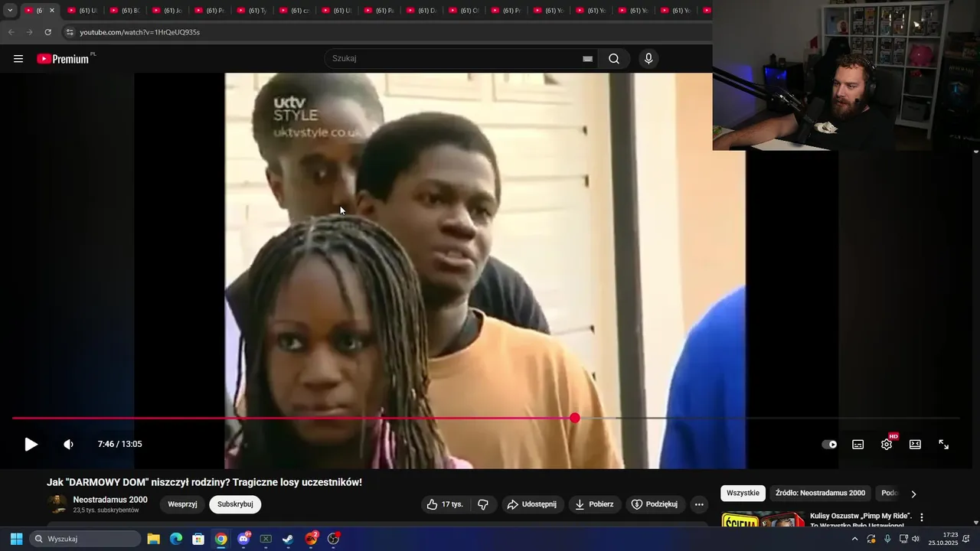Open the system tray volume icon

[916, 539]
